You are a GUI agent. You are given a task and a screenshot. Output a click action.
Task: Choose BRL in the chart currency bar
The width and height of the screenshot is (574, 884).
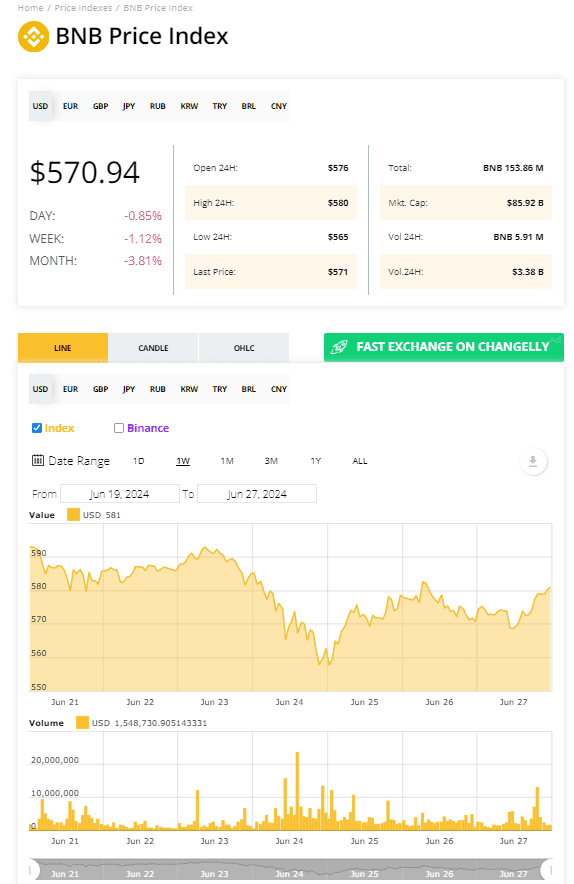pyautogui.click(x=249, y=389)
